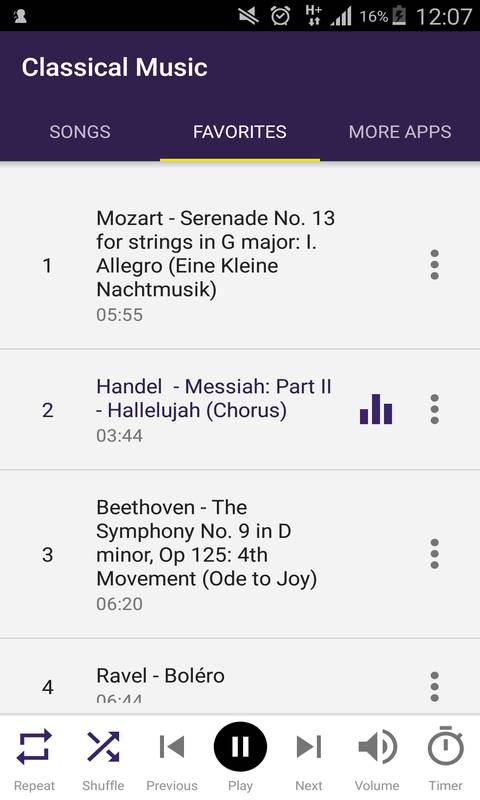The image size is (480, 800).
Task: Select the Favorites tab
Action: [x=240, y=132]
